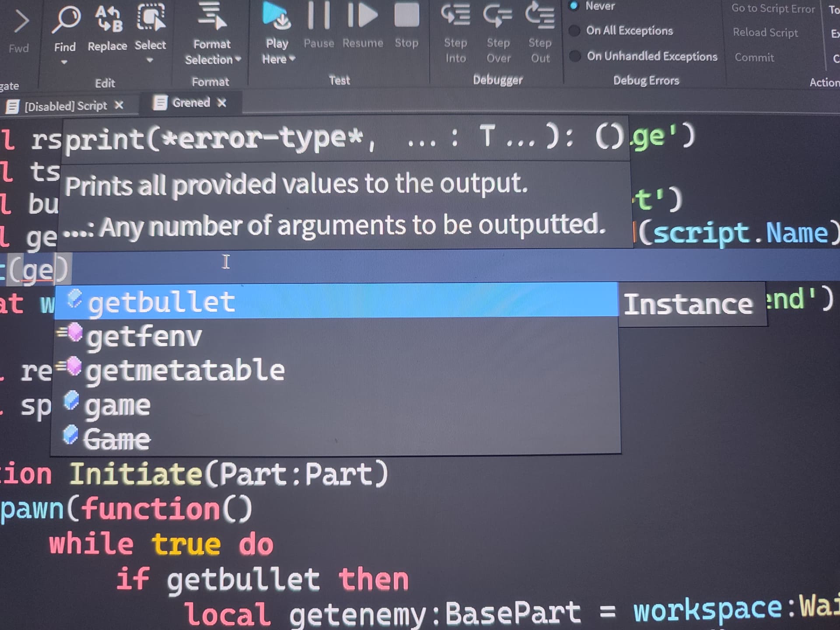
Task: Click Go to Script Error
Action: coord(773,9)
